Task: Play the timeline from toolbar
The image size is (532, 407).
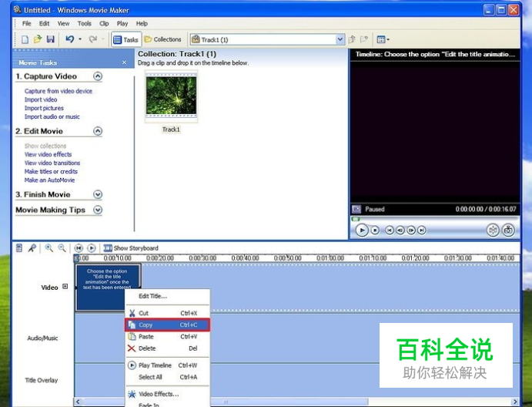Action: point(92,248)
